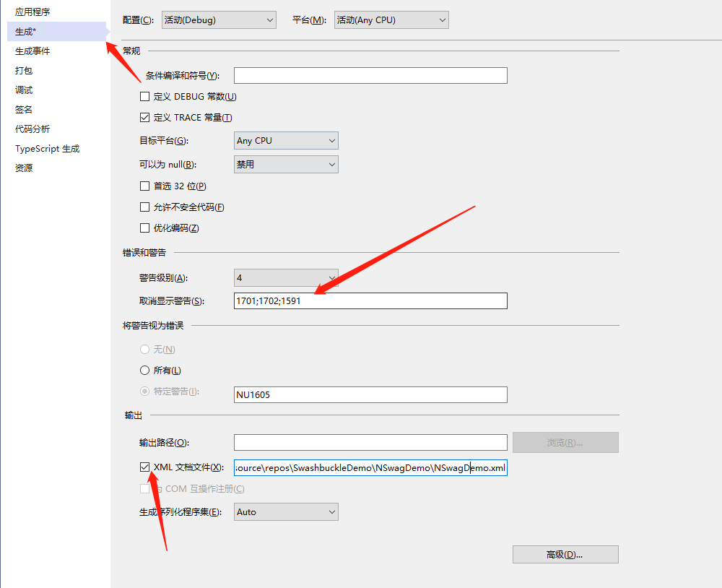
Task: Click the XML 文档文件 path field
Action: pyautogui.click(x=370, y=468)
